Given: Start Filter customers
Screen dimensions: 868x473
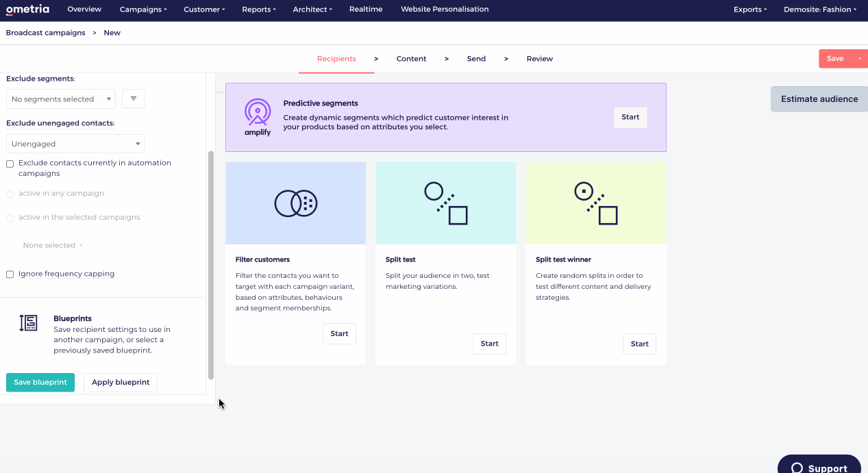Looking at the screenshot, I should 339,334.
